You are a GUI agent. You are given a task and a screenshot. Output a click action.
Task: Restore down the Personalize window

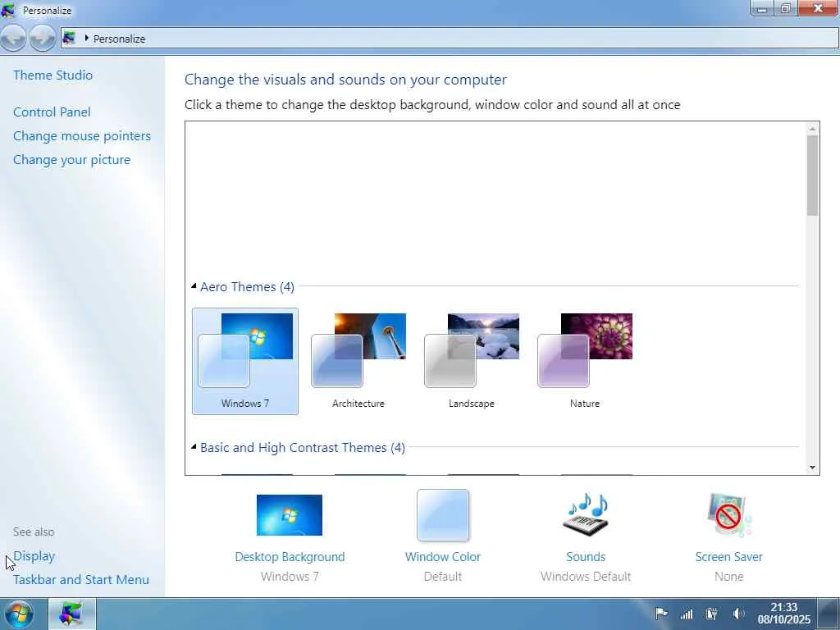(786, 8)
